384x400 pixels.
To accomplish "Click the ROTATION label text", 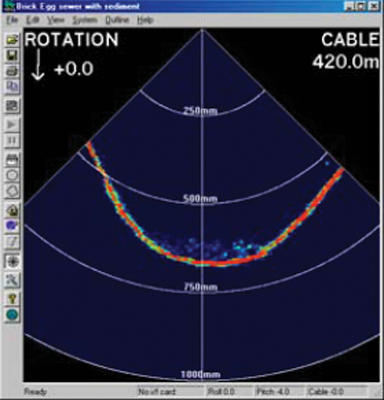I will coord(72,40).
